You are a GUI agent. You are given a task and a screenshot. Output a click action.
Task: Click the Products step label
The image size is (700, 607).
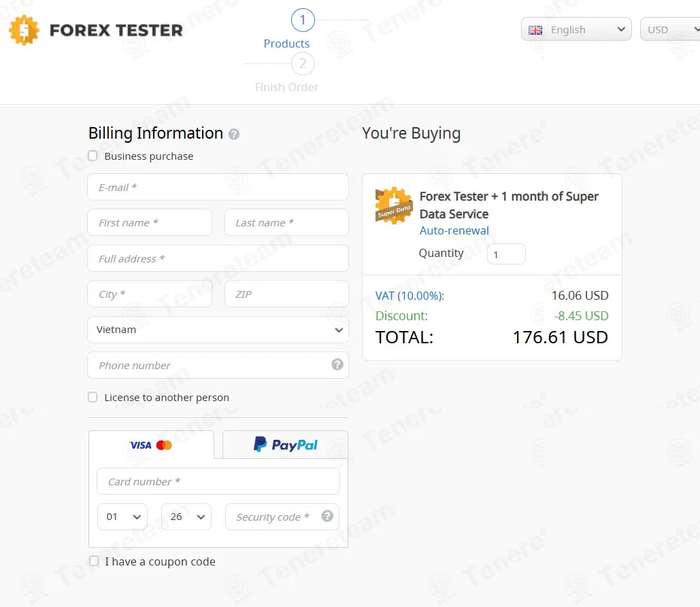(x=286, y=44)
